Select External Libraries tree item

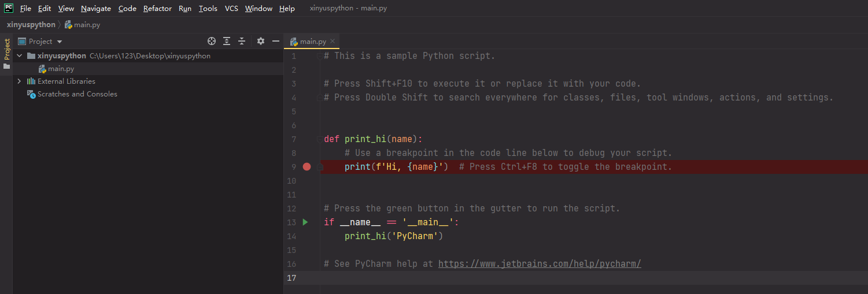[x=67, y=81]
